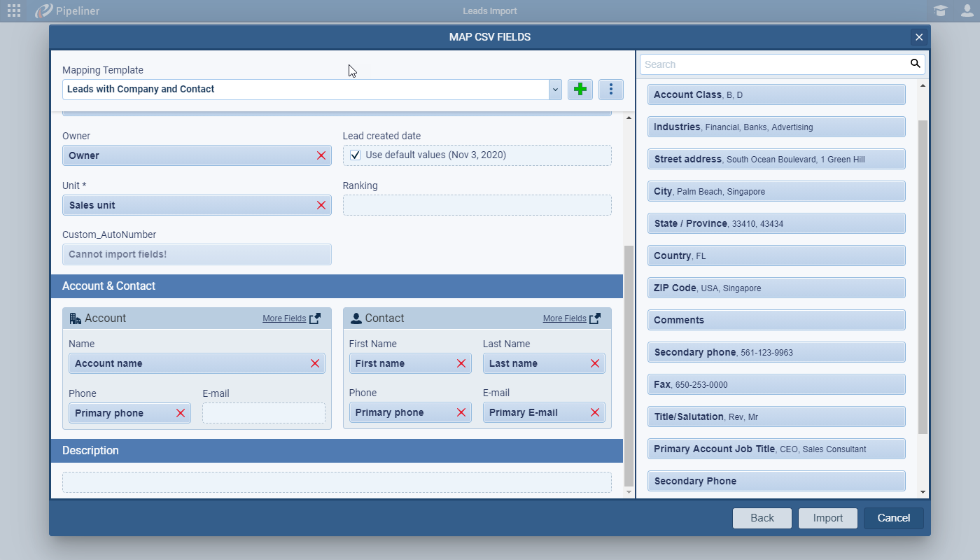980x560 pixels.
Task: Click the green plus add template icon
Action: [580, 90]
